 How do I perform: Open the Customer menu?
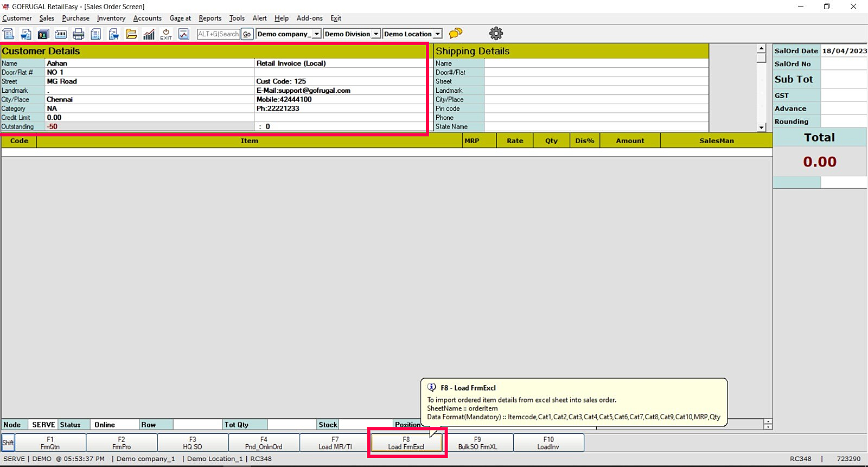pyautogui.click(x=17, y=18)
